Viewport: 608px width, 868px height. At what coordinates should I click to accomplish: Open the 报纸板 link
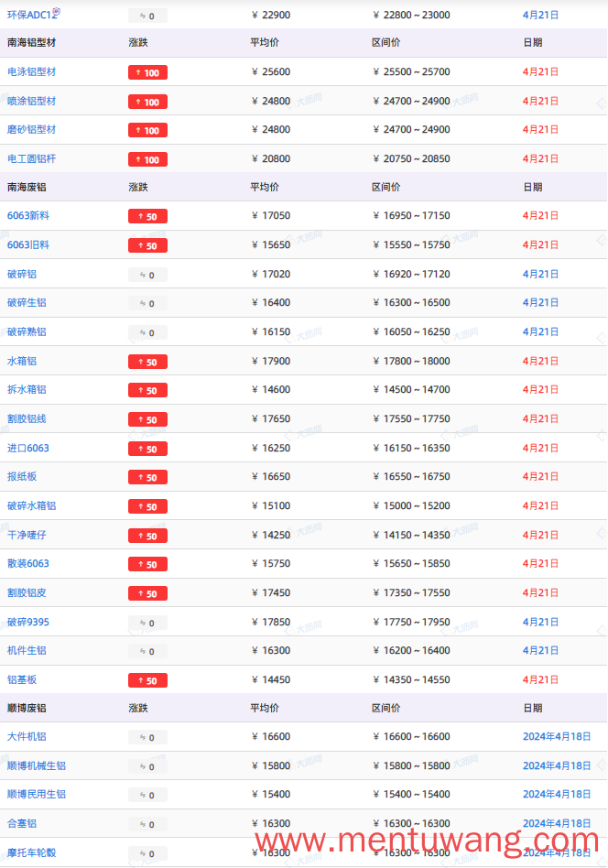22,477
